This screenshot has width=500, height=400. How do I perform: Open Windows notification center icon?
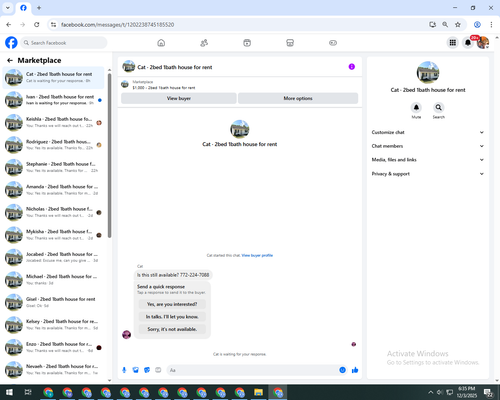pos(489,392)
